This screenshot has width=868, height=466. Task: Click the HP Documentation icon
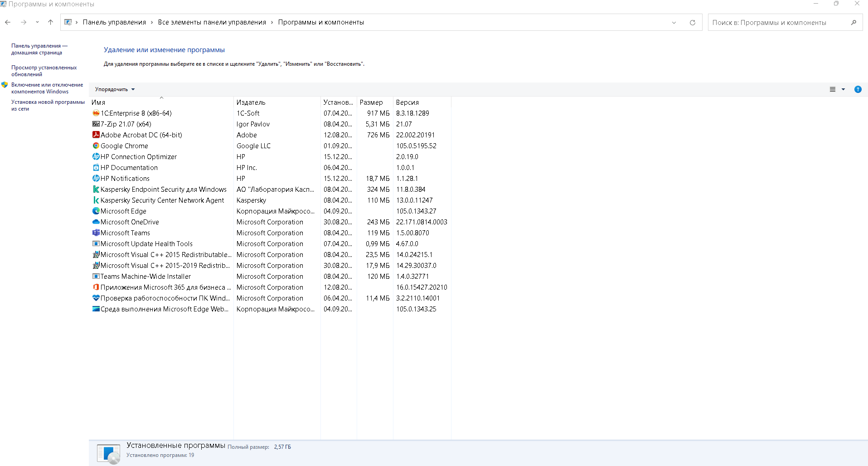pos(96,168)
